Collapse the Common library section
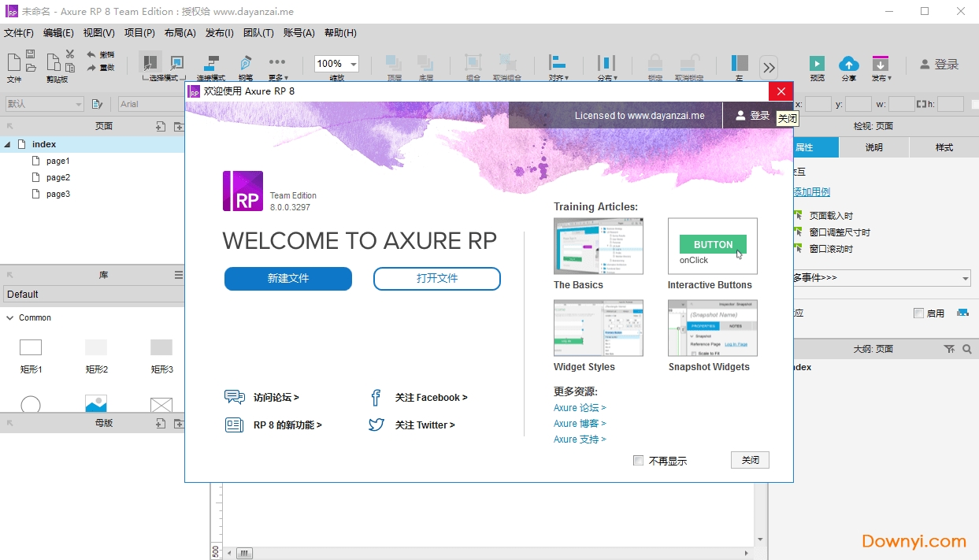979x560 pixels. point(10,318)
